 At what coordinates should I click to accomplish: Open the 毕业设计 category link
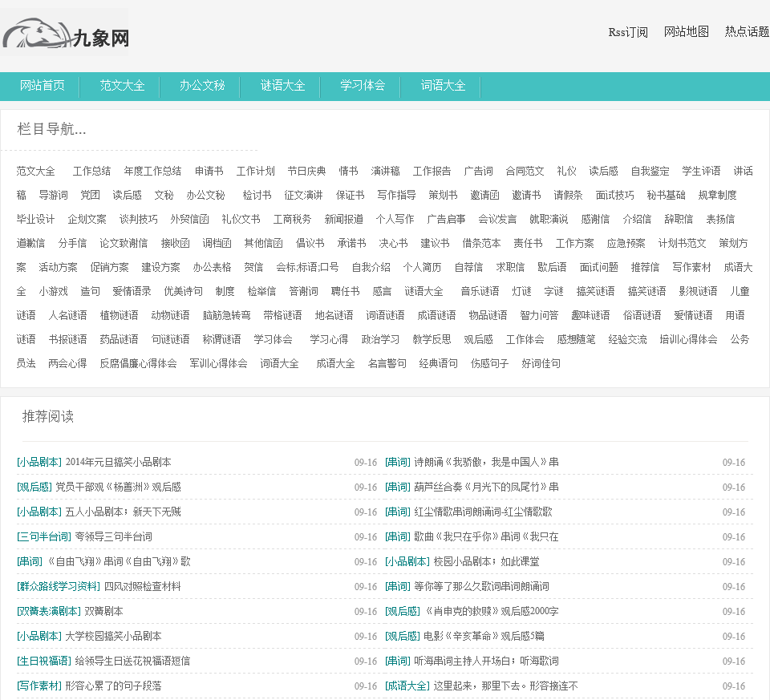pos(36,219)
